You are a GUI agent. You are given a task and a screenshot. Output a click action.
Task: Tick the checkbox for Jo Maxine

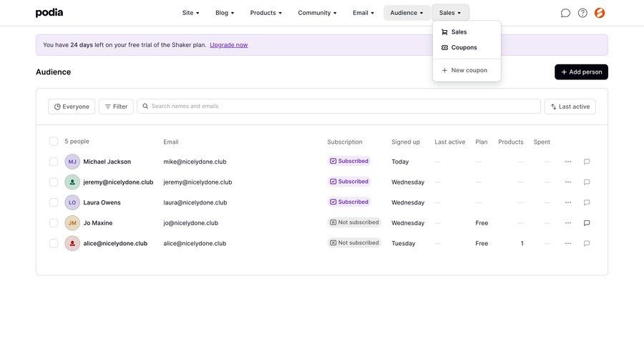coord(54,223)
